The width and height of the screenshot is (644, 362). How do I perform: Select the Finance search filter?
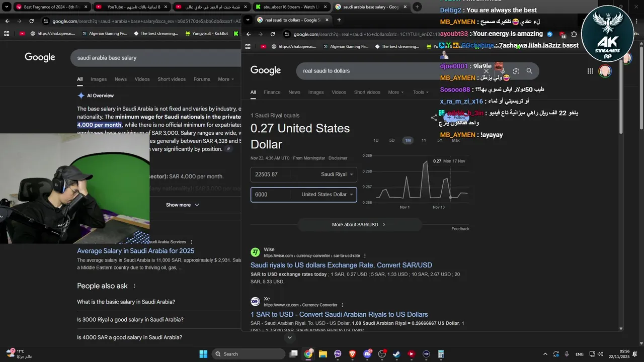coord(272,93)
